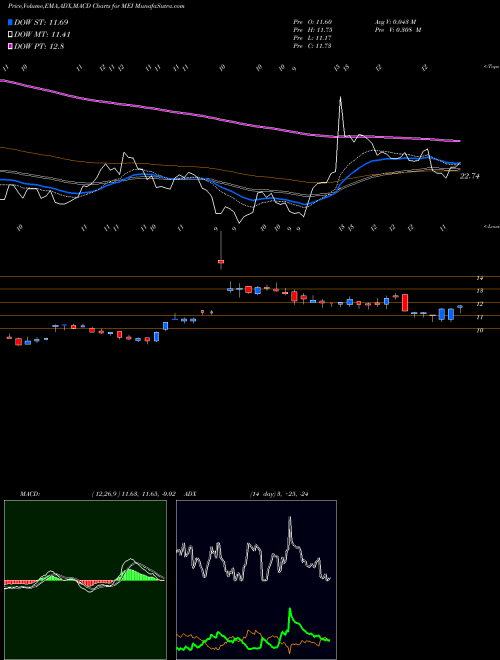500x660 pixels.
Task: Select the 'DOW PT: 12.8' legend text
Action: tap(39, 47)
